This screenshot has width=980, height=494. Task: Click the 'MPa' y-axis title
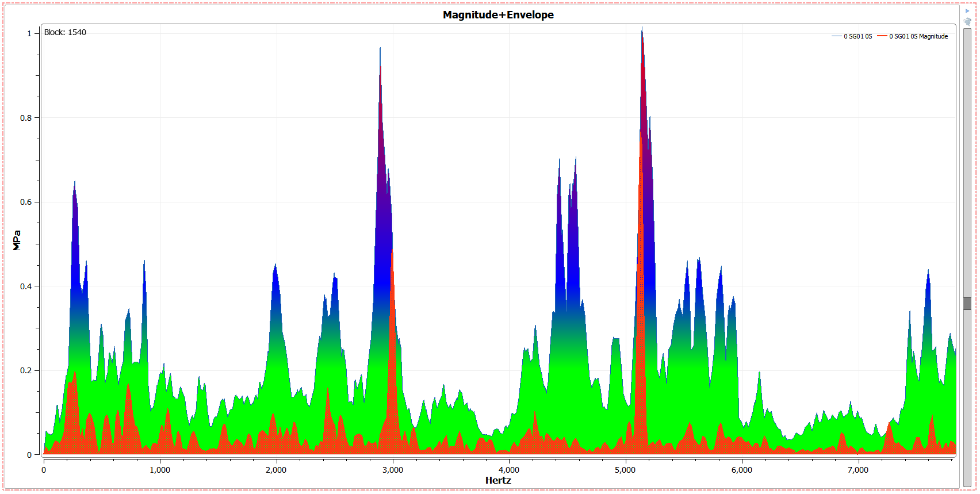[x=17, y=240]
